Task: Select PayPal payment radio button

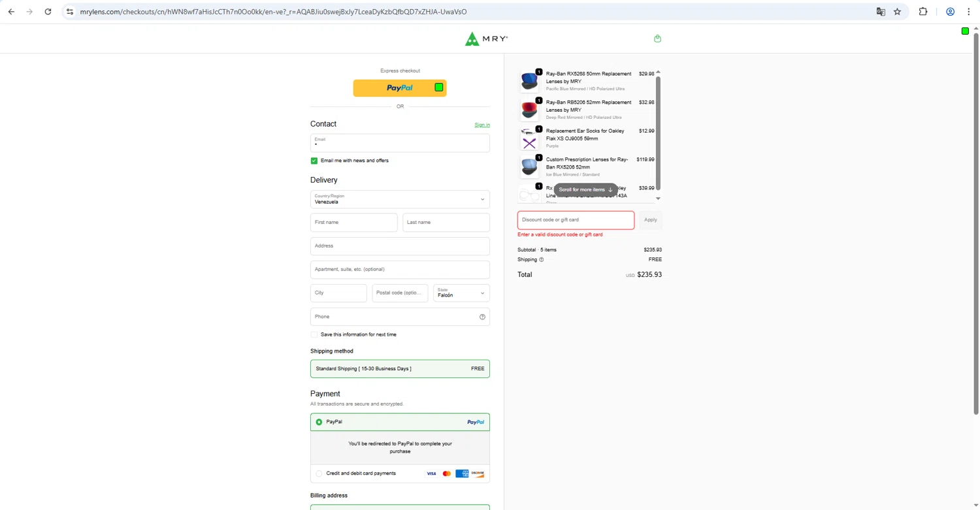Action: point(319,422)
